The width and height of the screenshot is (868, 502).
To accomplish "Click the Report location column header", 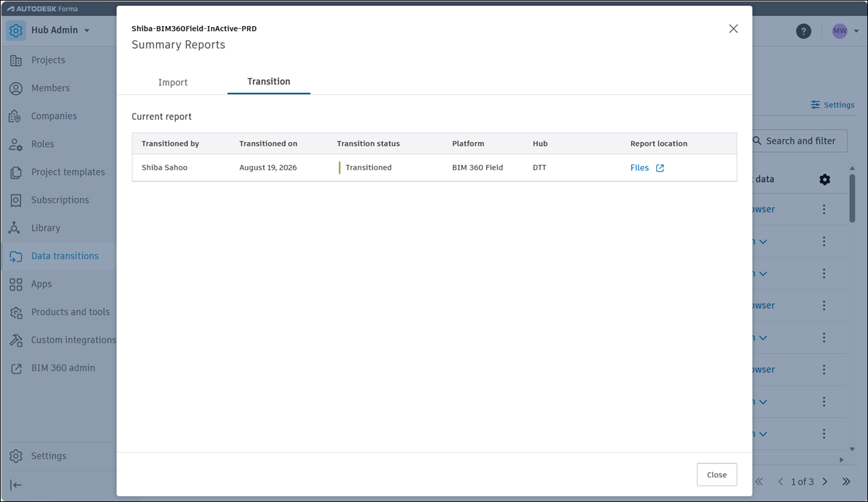I will click(x=659, y=143).
